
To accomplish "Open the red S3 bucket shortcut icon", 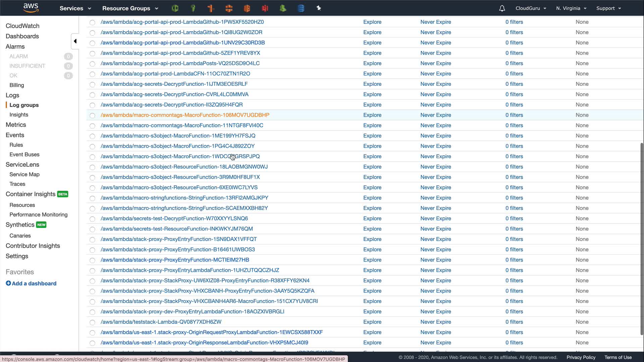I will click(x=265, y=8).
